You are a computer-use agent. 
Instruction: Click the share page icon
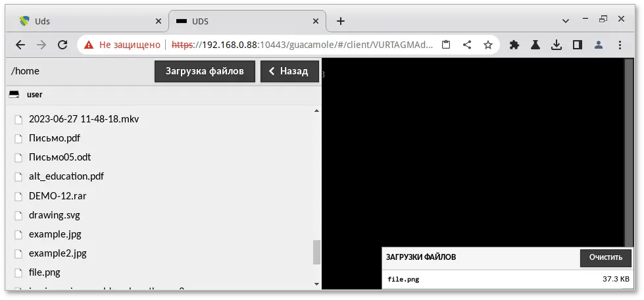[467, 45]
